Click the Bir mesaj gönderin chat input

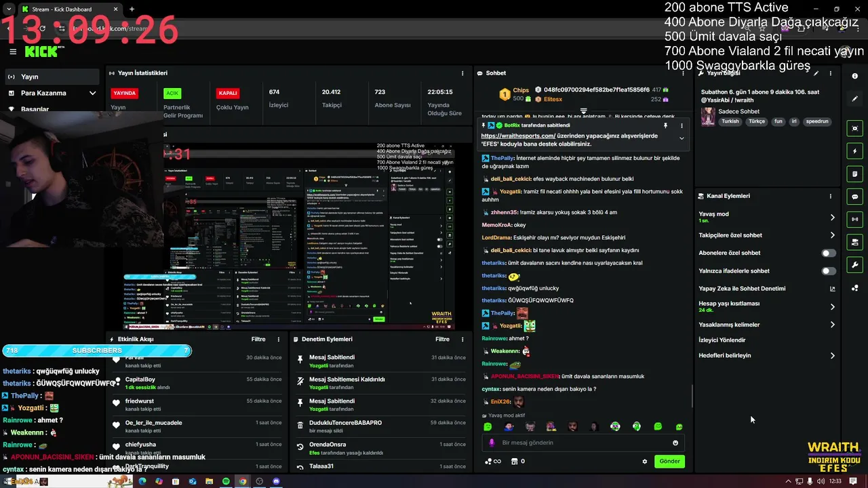point(583,443)
